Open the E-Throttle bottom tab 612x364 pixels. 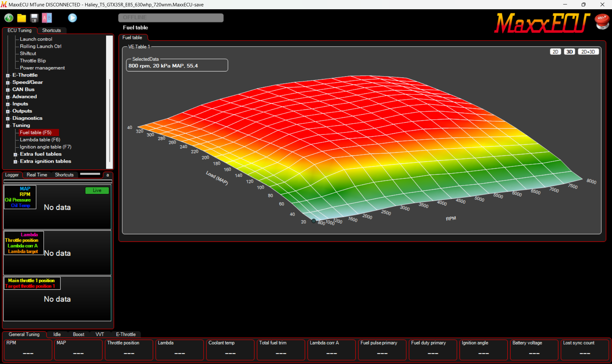click(x=126, y=334)
